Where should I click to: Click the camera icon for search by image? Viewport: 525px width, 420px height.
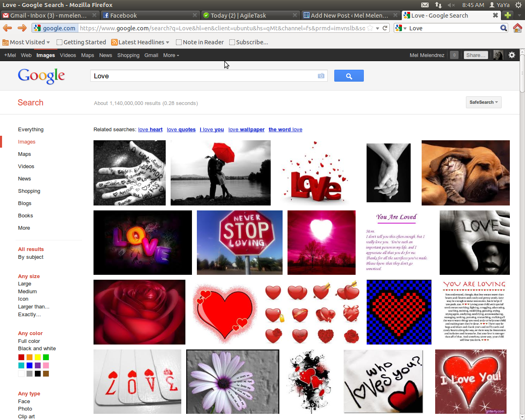pos(321,76)
